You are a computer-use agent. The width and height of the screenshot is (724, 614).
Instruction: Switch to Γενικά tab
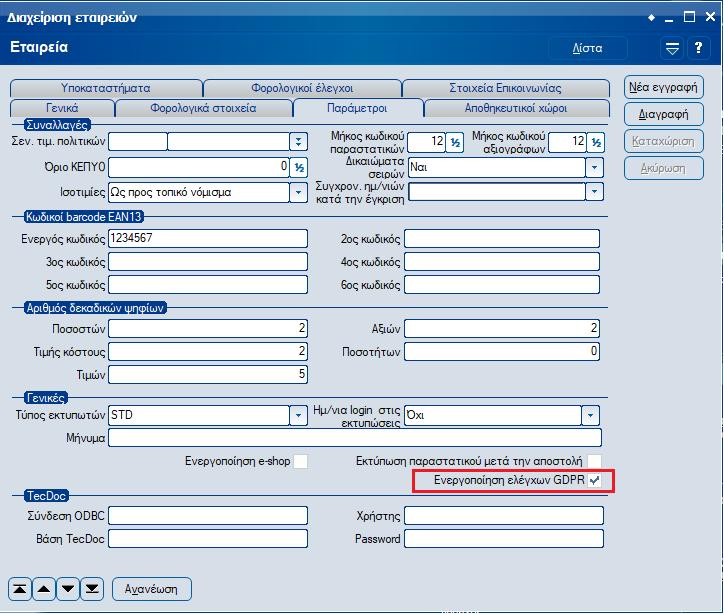coord(62,108)
